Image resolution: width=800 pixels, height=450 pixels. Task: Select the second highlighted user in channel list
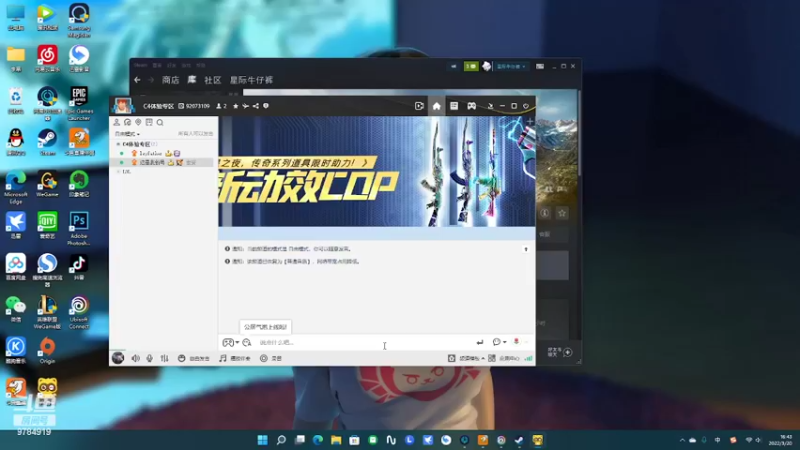pyautogui.click(x=163, y=162)
